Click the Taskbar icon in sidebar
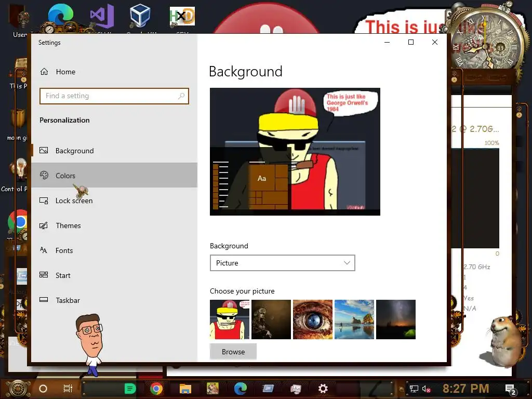The height and width of the screenshot is (399, 532). pos(44,300)
